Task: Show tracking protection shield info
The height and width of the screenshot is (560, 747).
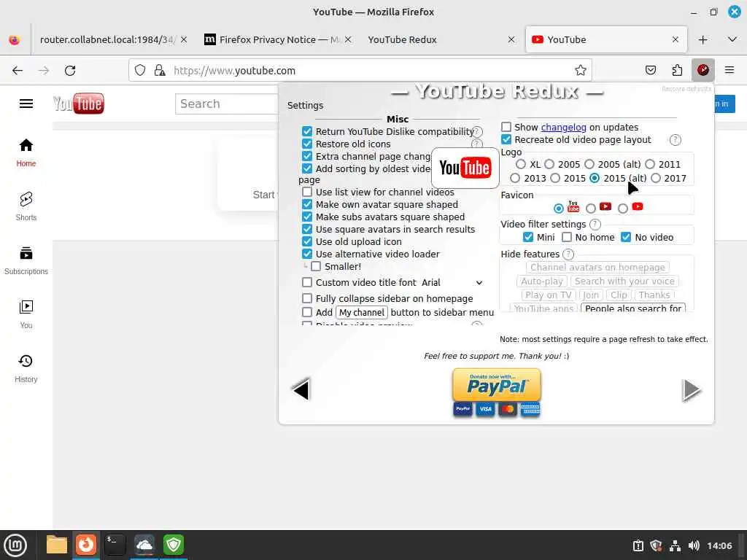Action: (139, 71)
